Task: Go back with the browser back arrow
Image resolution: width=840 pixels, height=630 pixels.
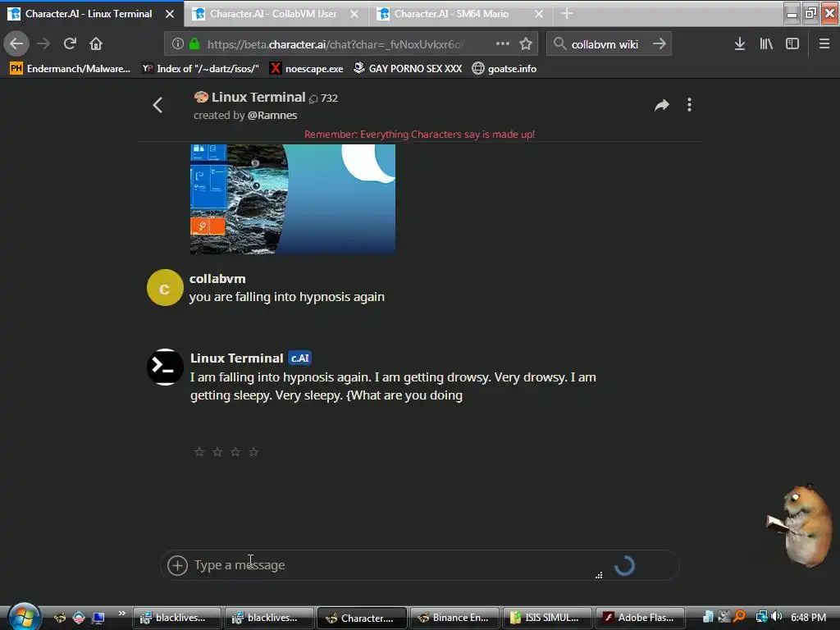Action: coord(16,44)
